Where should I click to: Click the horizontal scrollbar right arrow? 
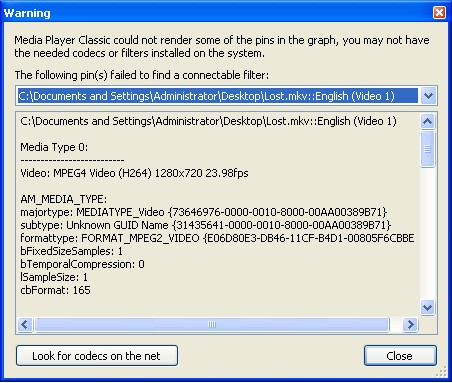pyautogui.click(x=410, y=324)
